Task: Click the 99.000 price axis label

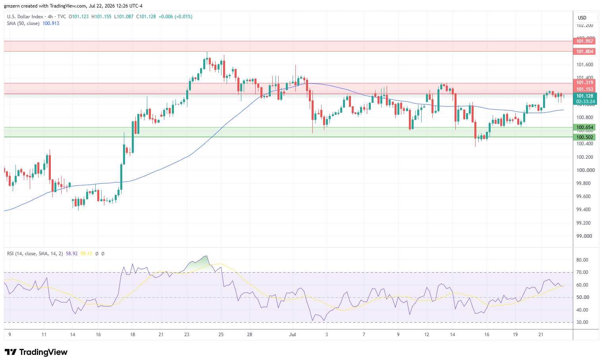Action: pyautogui.click(x=584, y=236)
